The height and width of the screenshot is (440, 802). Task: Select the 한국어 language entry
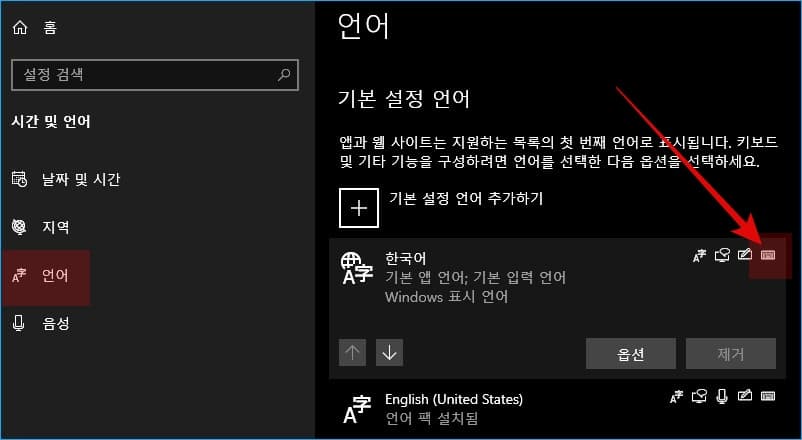[x=558, y=309]
